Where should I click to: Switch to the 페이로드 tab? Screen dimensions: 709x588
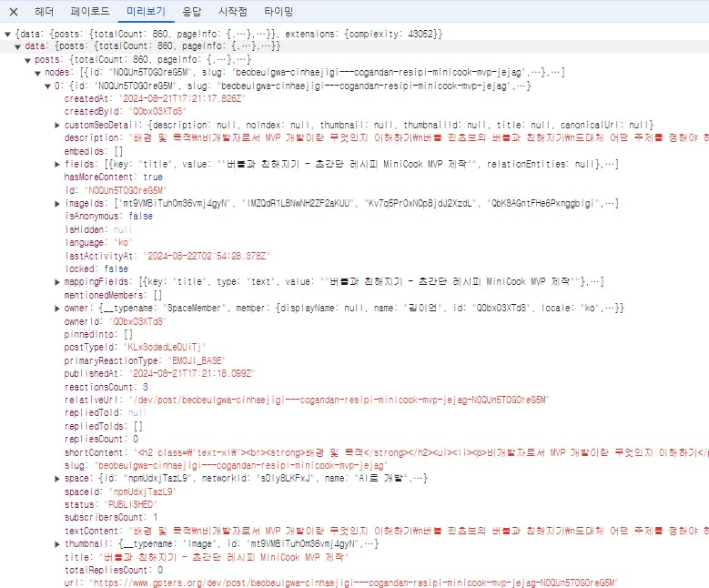point(90,12)
